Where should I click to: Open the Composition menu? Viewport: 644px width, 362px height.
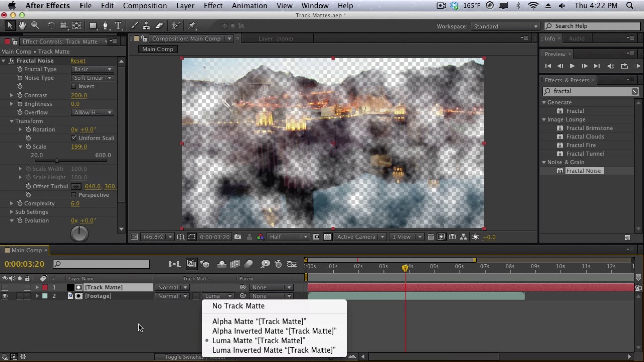point(144,6)
